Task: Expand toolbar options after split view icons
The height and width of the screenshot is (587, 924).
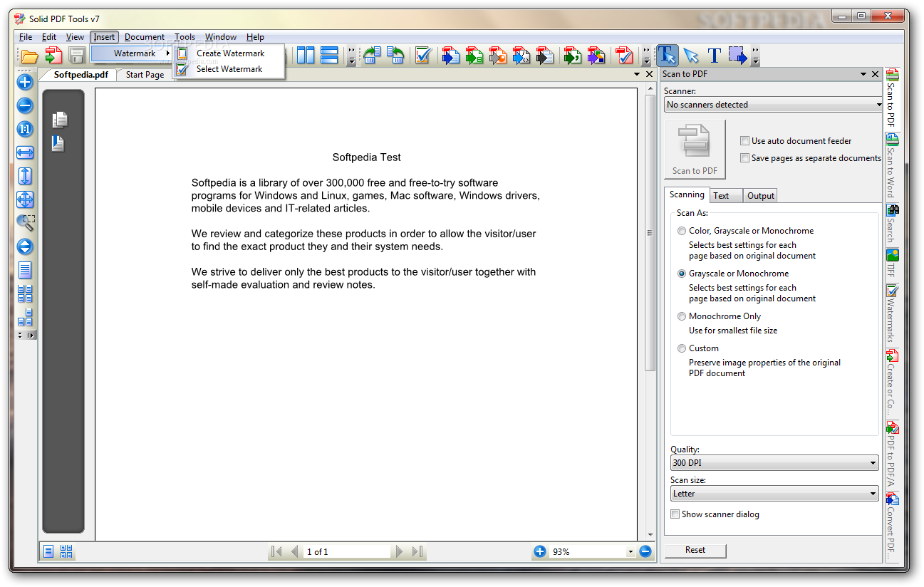Action: 351,56
